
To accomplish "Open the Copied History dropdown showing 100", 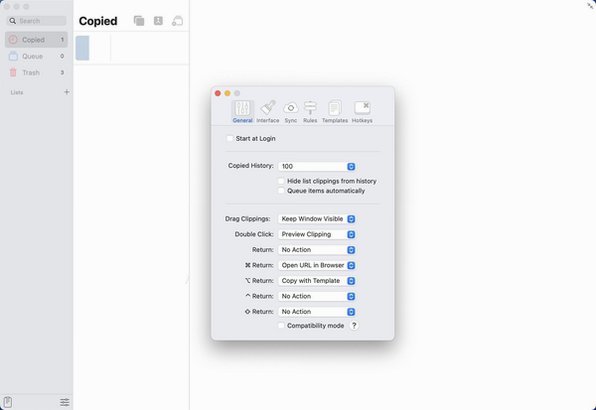I will [x=317, y=166].
